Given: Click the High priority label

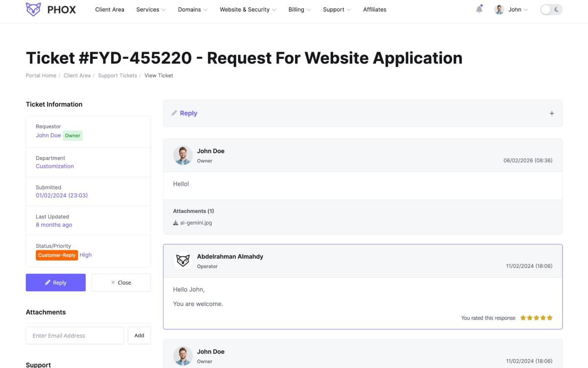Looking at the screenshot, I should pos(86,255).
